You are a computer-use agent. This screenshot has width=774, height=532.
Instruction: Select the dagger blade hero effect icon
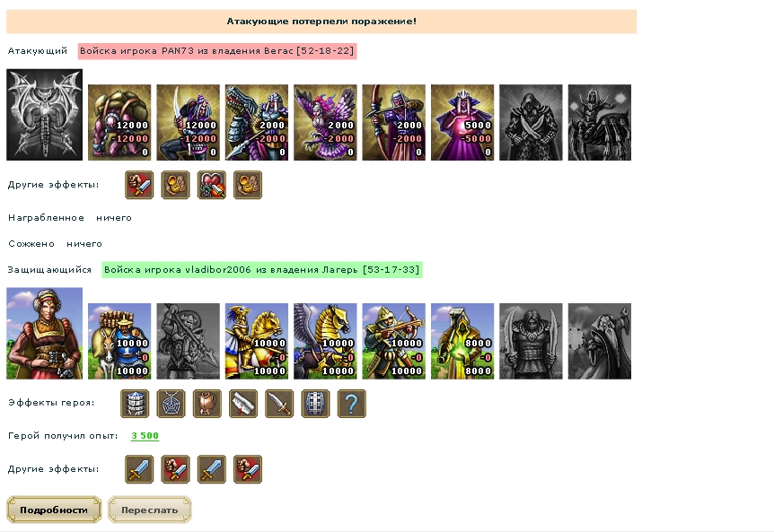(x=279, y=404)
